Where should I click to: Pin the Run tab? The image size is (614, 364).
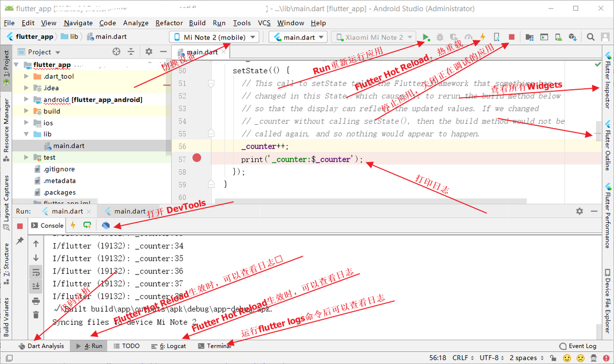point(20,241)
